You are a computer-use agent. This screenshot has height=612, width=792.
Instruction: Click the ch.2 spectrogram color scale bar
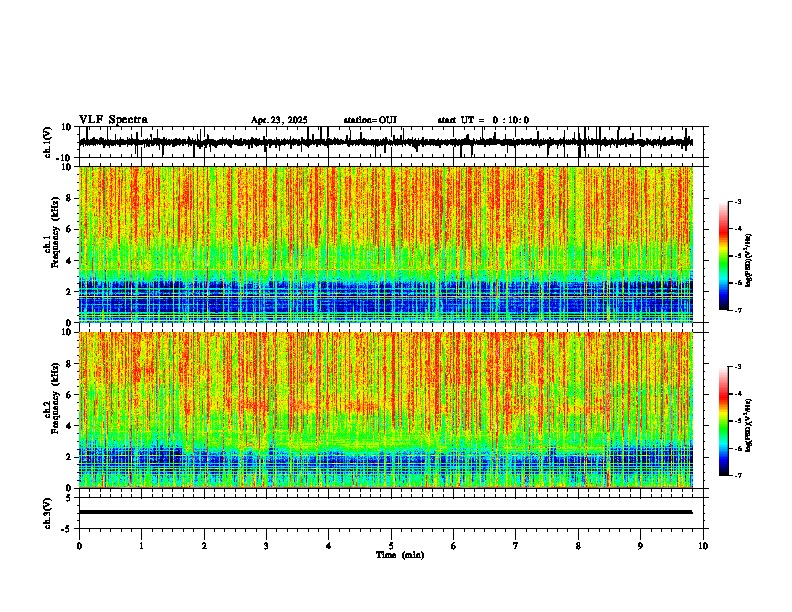coord(724,421)
